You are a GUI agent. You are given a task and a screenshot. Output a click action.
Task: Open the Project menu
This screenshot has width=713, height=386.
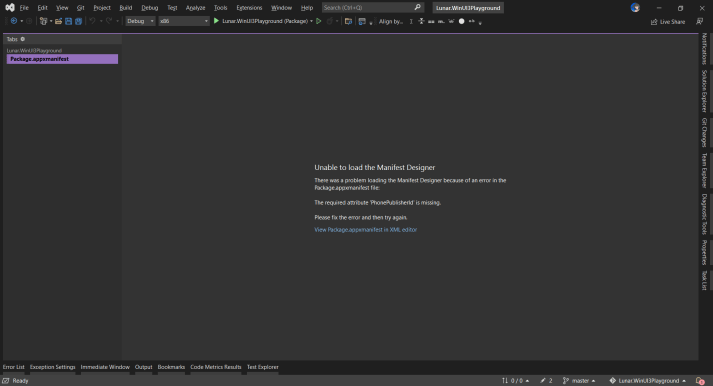102,8
